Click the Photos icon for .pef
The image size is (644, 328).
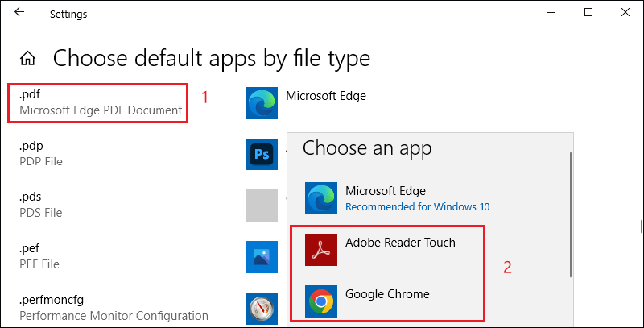point(262,257)
